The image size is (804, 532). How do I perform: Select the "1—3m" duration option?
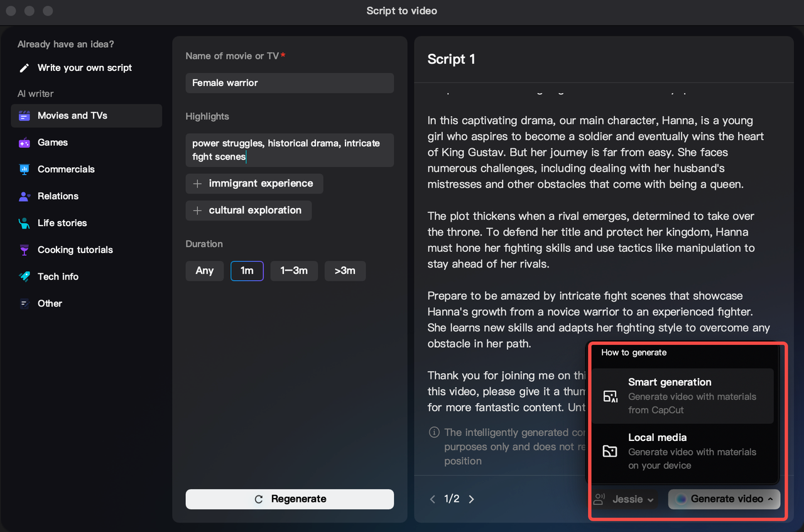293,271
